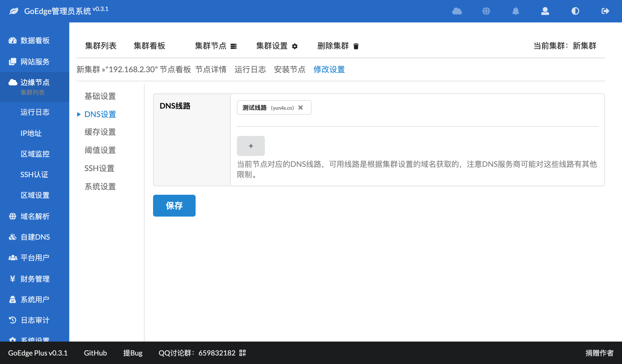622x364 pixels.
Task: Open 平台用户 in the sidebar
Action: [x=35, y=258]
